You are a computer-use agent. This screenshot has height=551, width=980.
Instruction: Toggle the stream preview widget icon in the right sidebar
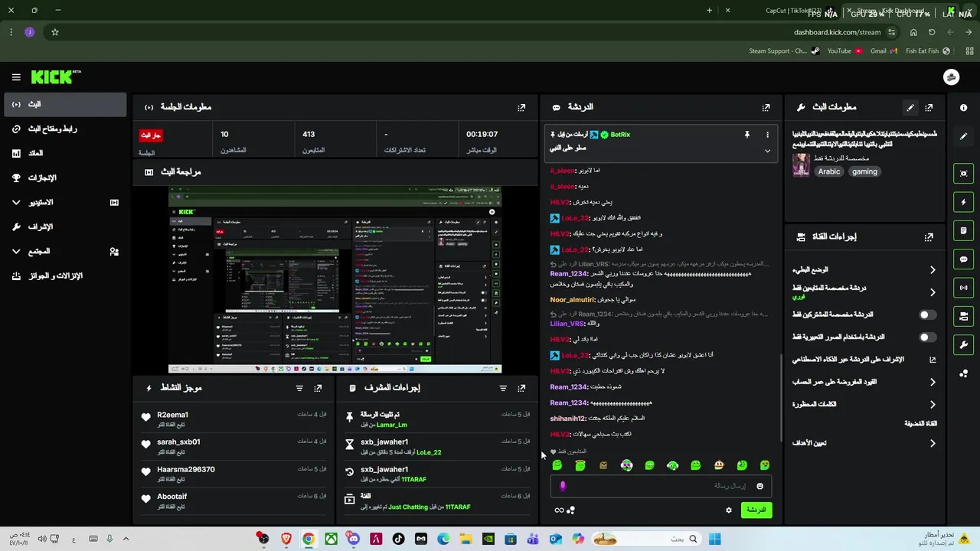[963, 174]
